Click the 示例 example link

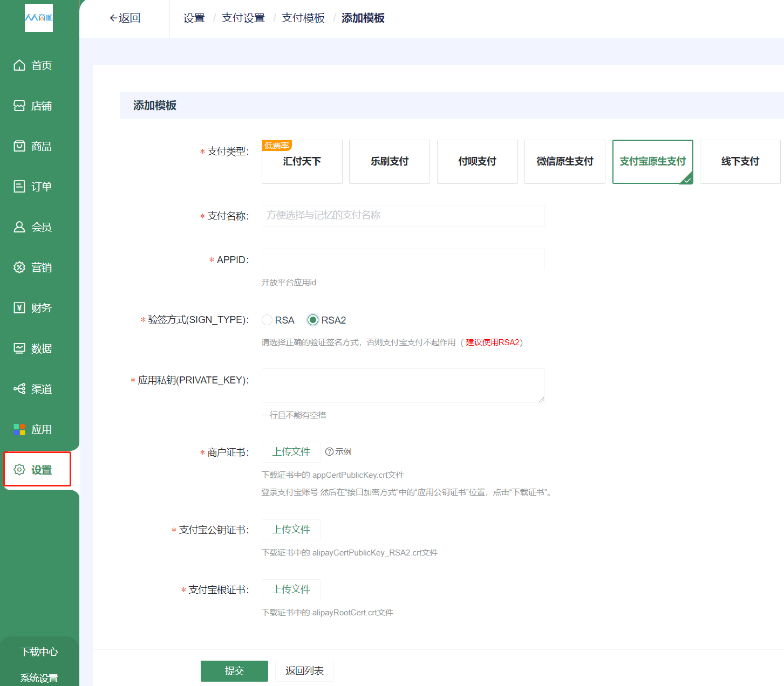coord(343,452)
